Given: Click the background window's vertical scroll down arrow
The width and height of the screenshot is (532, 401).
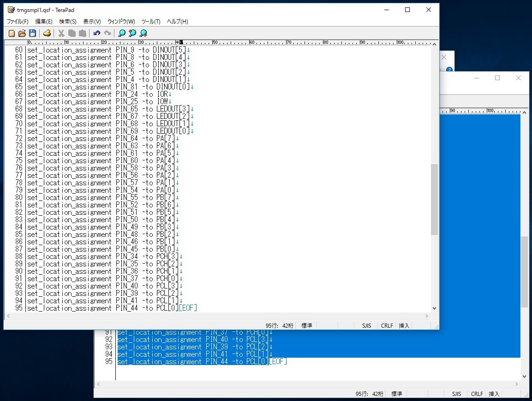Looking at the screenshot, I should [x=525, y=376].
